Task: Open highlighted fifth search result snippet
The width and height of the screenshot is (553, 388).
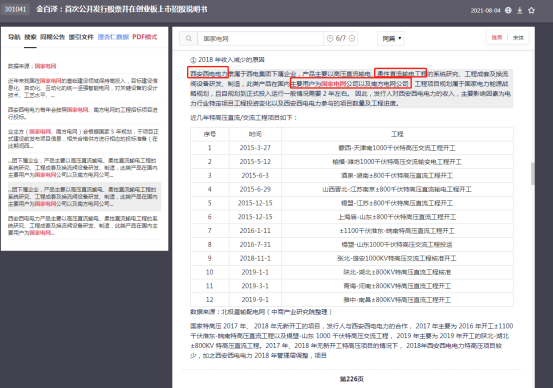Action: coord(84,196)
